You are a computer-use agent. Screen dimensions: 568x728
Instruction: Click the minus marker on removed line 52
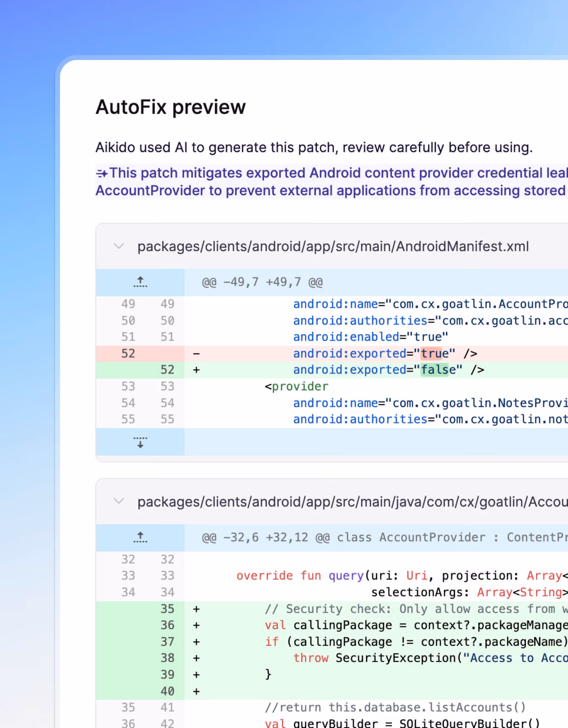pyautogui.click(x=196, y=354)
